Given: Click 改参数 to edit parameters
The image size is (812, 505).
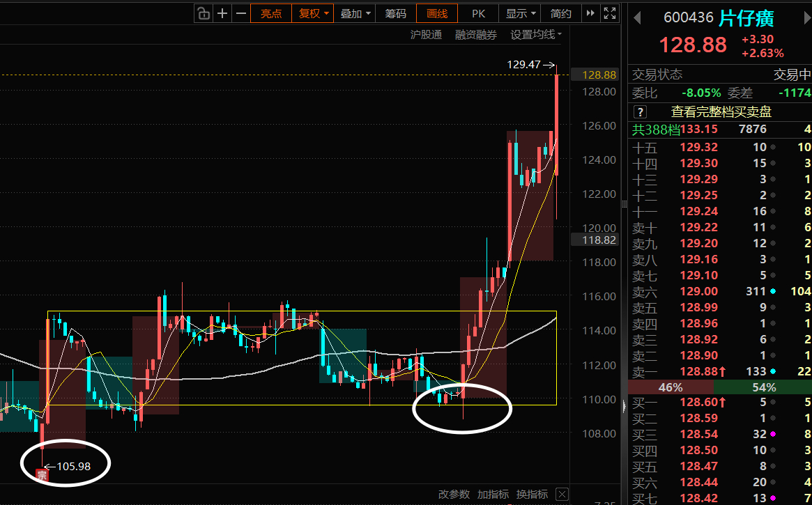Looking at the screenshot, I should pyautogui.click(x=454, y=494).
